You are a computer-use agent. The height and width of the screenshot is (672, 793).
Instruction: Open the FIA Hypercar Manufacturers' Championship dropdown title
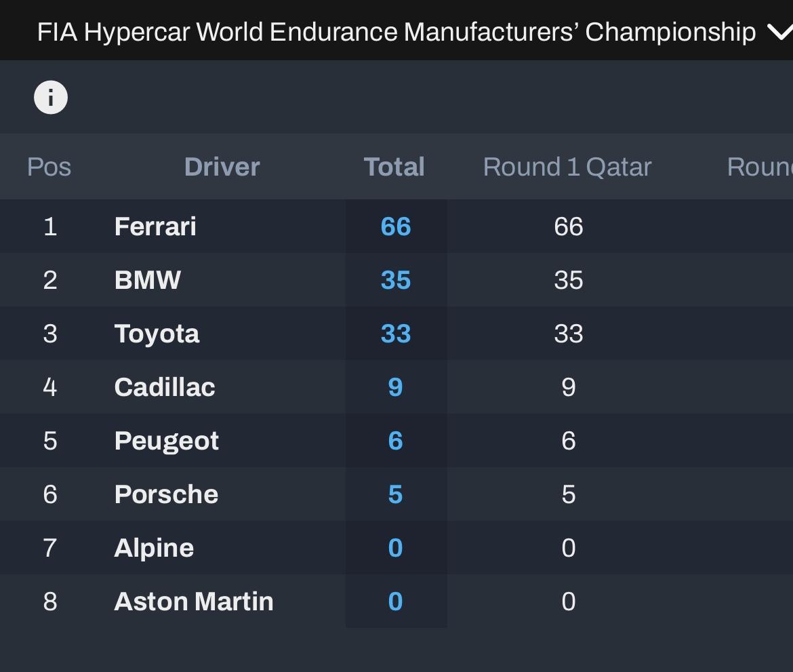tap(396, 32)
